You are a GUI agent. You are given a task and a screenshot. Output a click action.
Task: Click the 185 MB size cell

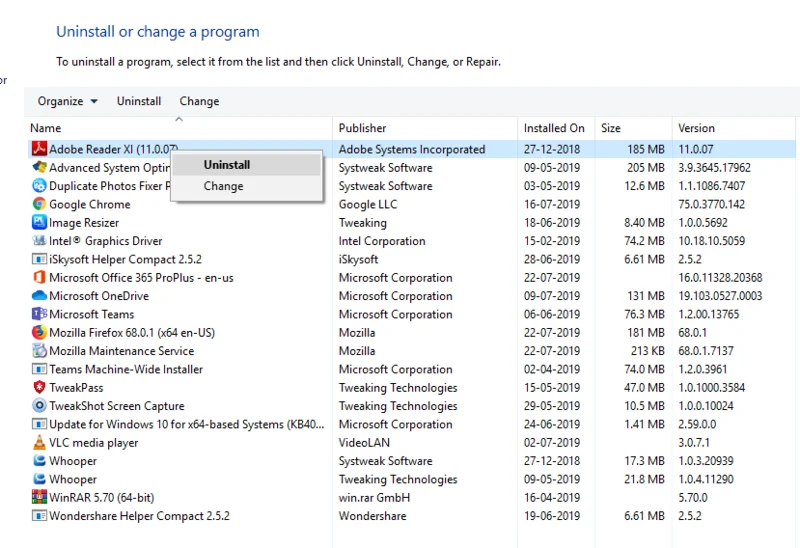pos(646,150)
